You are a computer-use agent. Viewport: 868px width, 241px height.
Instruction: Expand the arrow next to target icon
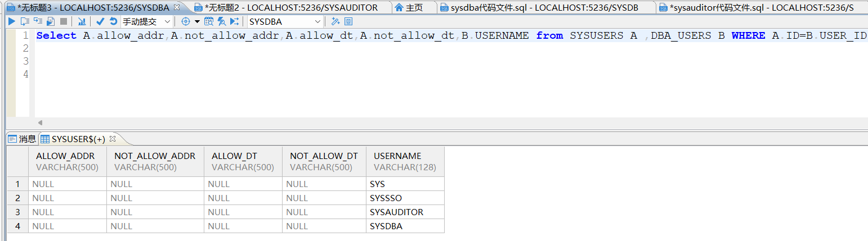(197, 21)
